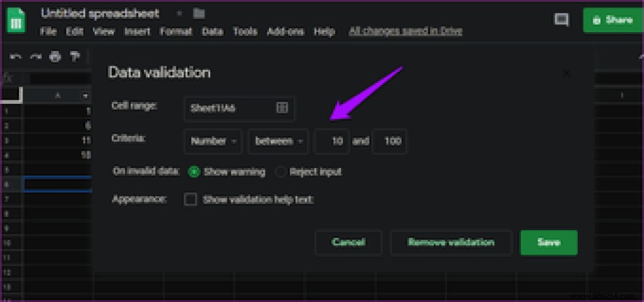Click the selected cell in row 6
Screen dimensions: 644x302
pyautogui.click(x=57, y=184)
